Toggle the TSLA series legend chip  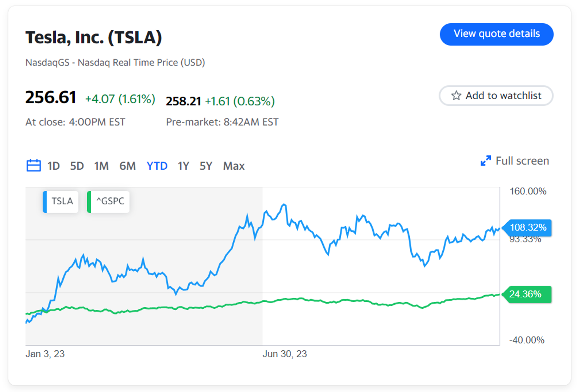click(60, 201)
